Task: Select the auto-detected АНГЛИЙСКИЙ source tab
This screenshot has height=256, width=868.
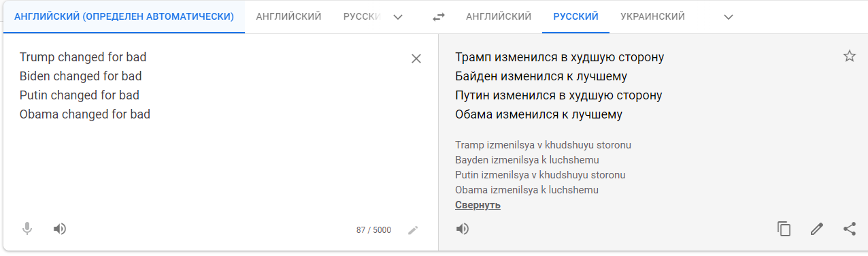Action: 124,16
